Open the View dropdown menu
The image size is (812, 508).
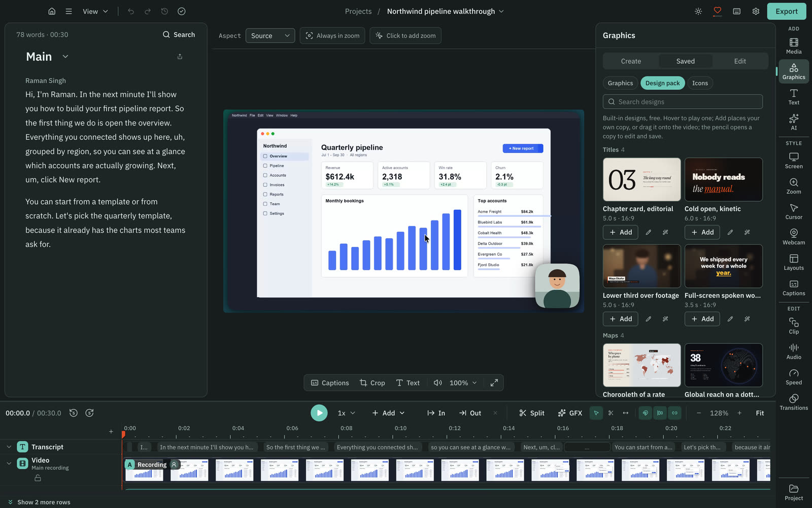click(x=95, y=11)
